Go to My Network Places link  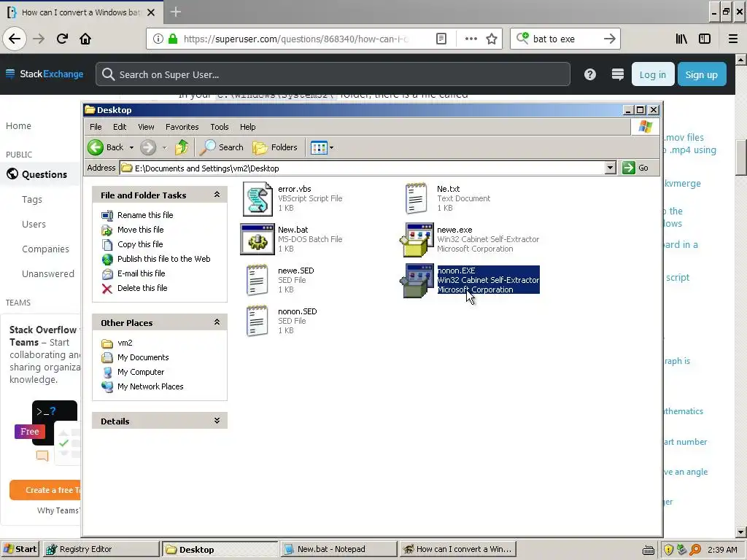coord(150,386)
